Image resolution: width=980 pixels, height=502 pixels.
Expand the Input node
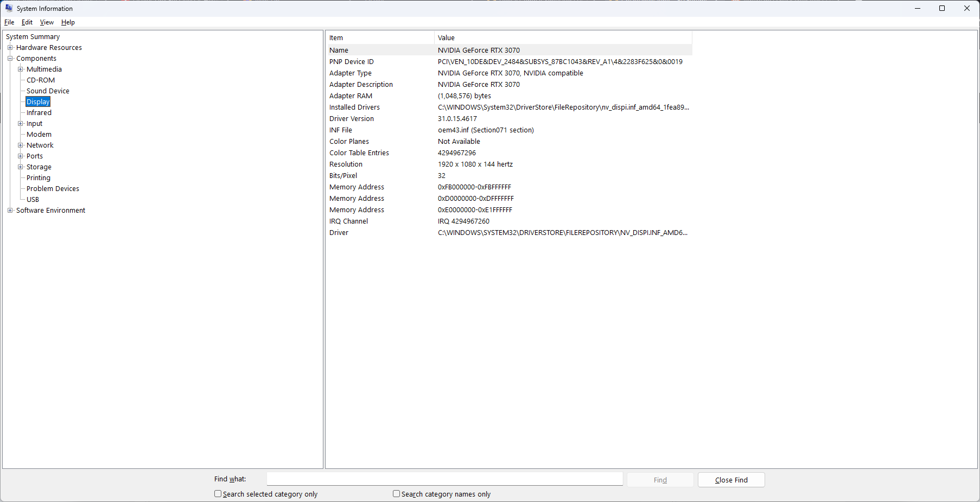click(x=21, y=124)
